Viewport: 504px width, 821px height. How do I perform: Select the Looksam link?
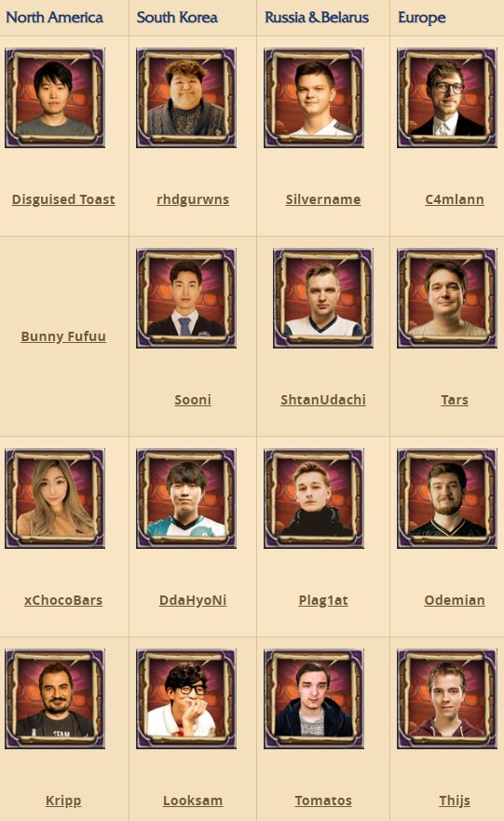[193, 800]
